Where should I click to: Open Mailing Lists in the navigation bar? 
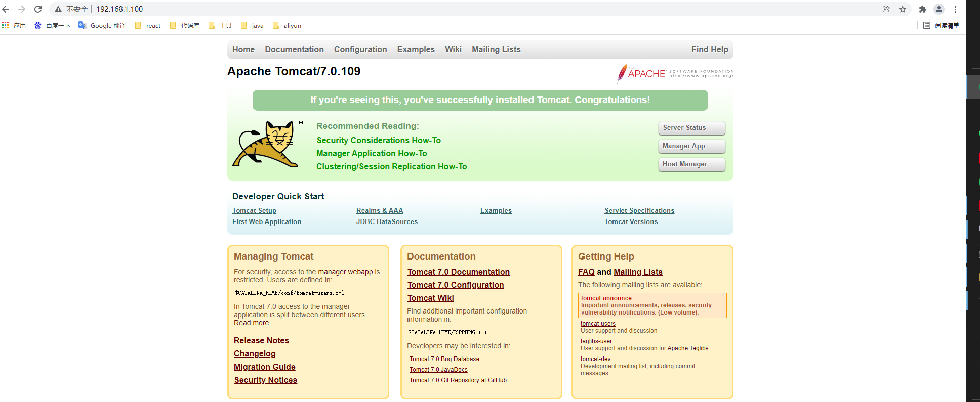[496, 49]
